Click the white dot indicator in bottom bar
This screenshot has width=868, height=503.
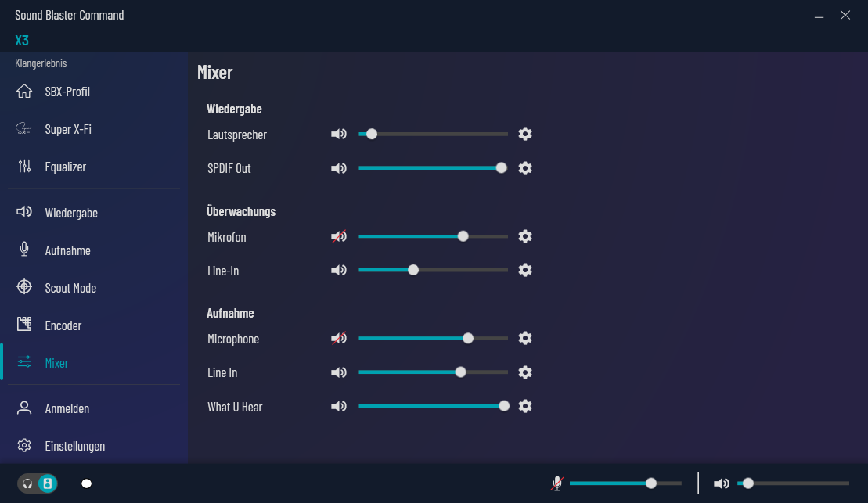[87, 483]
